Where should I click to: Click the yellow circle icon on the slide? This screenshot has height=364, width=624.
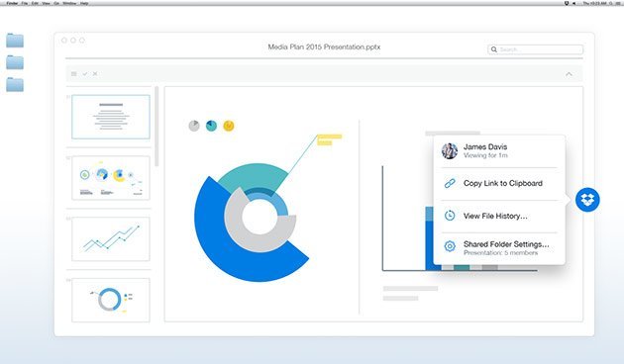pyautogui.click(x=229, y=126)
